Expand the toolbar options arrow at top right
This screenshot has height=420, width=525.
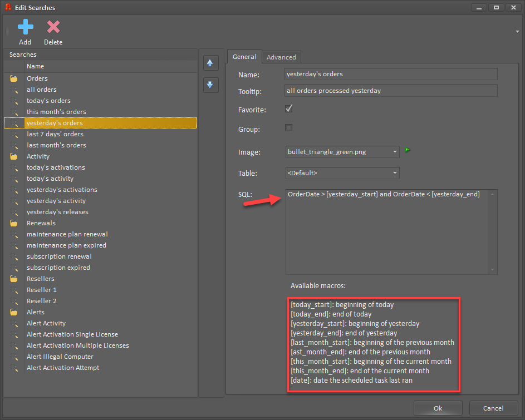click(517, 32)
